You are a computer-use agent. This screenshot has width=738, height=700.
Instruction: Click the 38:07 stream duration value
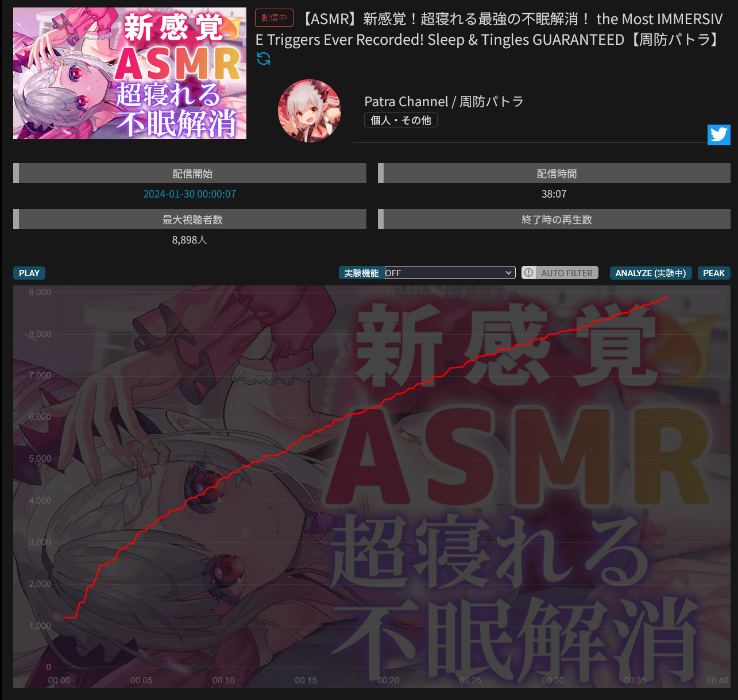pos(554,194)
